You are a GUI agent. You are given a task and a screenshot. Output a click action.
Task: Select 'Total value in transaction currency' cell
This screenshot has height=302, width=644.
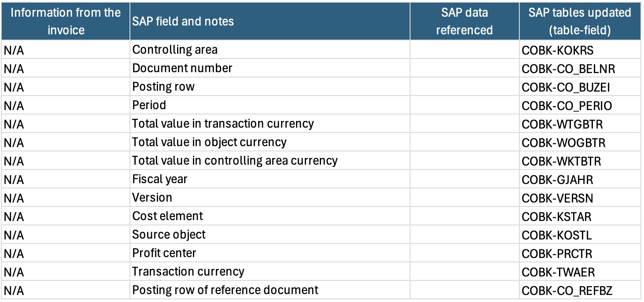pos(270,124)
